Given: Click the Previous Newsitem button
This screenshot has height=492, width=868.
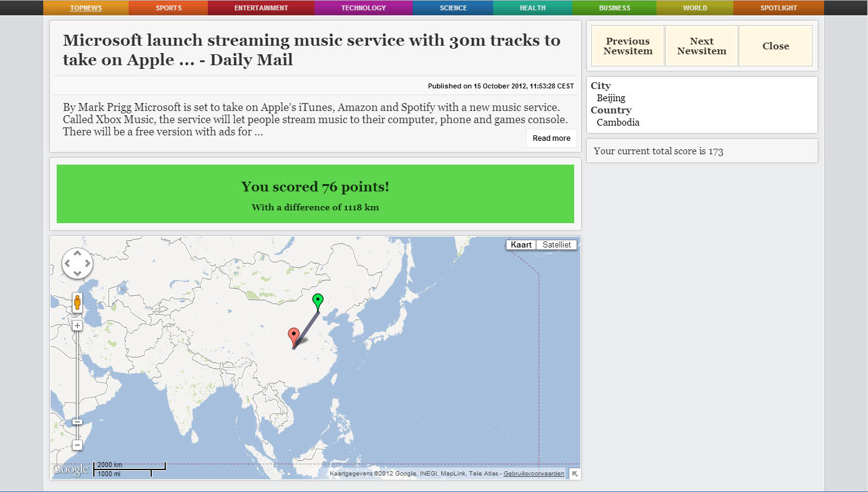Looking at the screenshot, I should pyautogui.click(x=628, y=46).
